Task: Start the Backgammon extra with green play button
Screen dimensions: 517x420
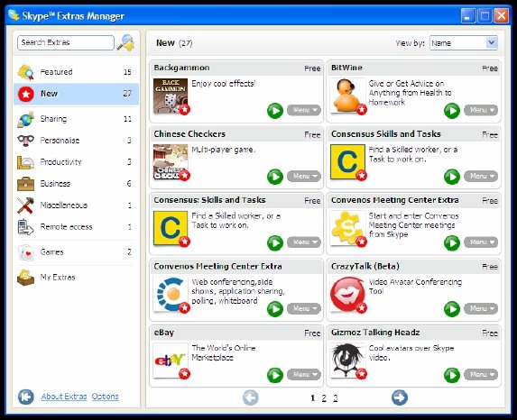Action: (x=275, y=111)
